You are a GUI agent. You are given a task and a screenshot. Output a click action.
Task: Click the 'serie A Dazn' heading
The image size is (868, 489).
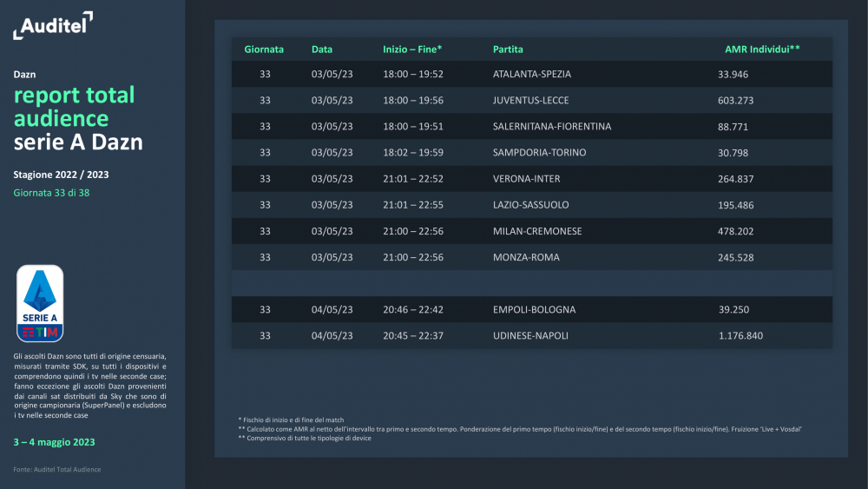pyautogui.click(x=78, y=142)
